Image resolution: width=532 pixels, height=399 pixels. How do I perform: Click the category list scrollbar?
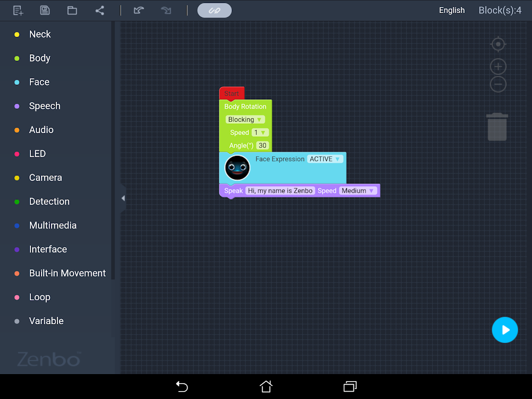click(x=113, y=150)
